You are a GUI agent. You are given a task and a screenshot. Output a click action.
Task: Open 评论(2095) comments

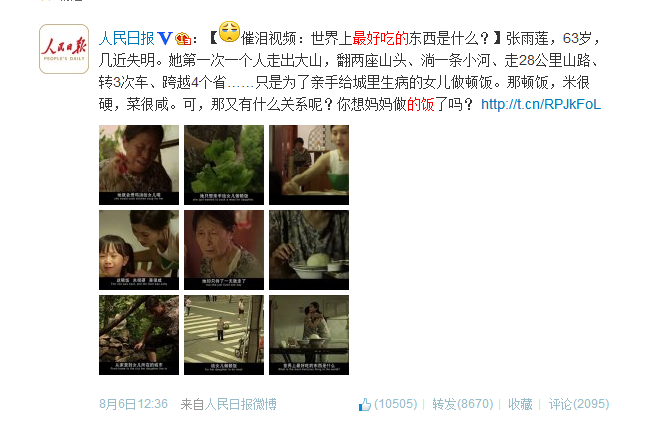click(579, 404)
